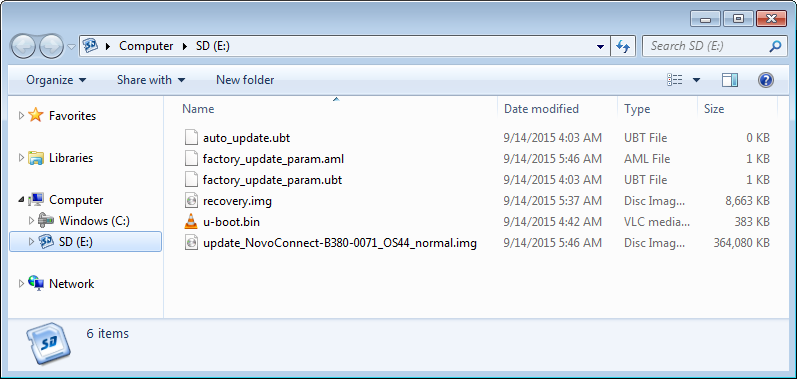Click SD (E:) in the address bar path
The height and width of the screenshot is (379, 797).
tap(213, 46)
